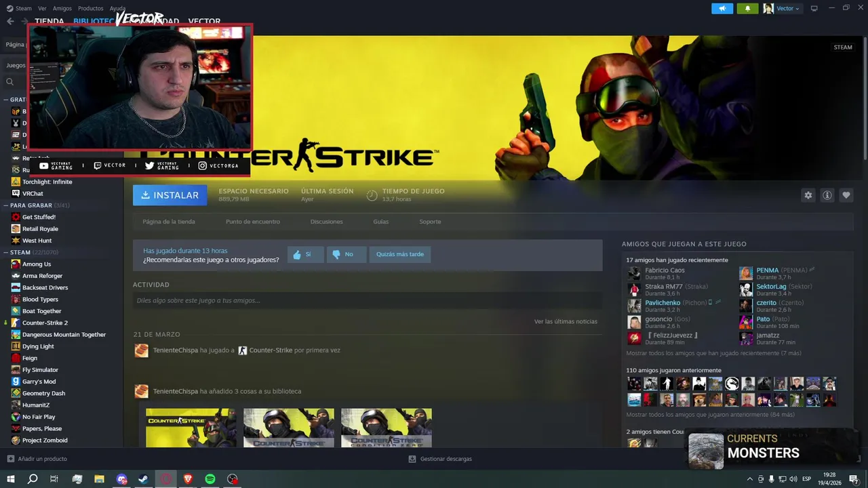Open Counter-Strike Condition Zero thumbnail
Image resolution: width=868 pixels, height=488 pixels.
coord(387,428)
